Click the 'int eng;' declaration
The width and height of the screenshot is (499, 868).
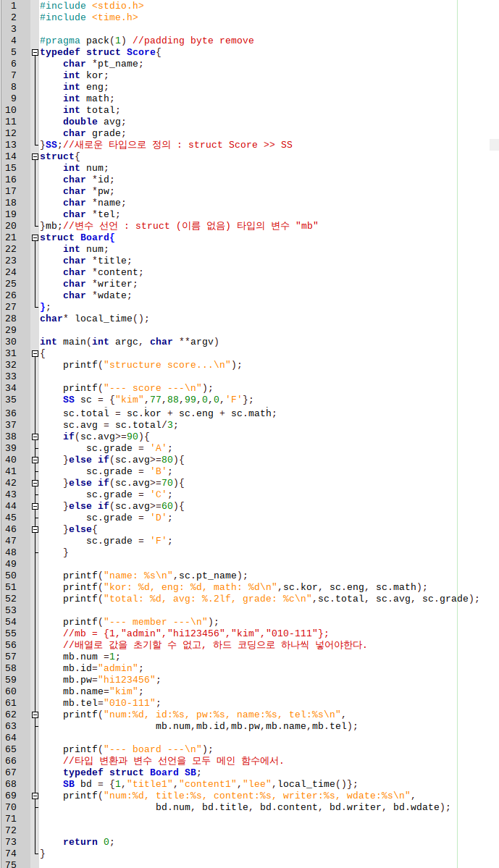coord(86,87)
